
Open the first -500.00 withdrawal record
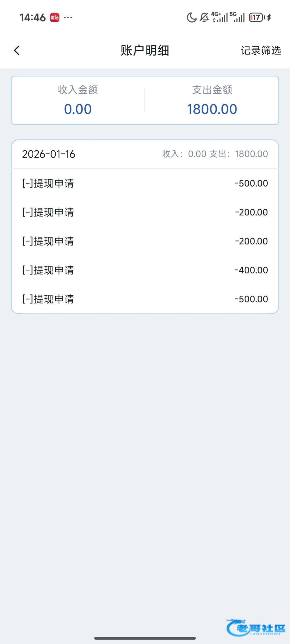click(145, 183)
